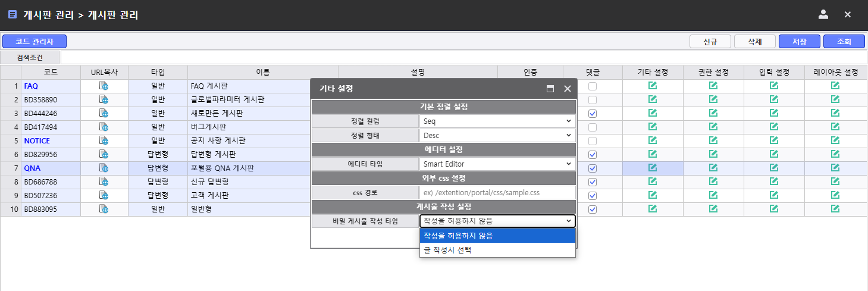Viewport: 868px width, 291px height.
Task: Select the 포털용 QNA 게시판 name cell
Action: [x=249, y=168]
